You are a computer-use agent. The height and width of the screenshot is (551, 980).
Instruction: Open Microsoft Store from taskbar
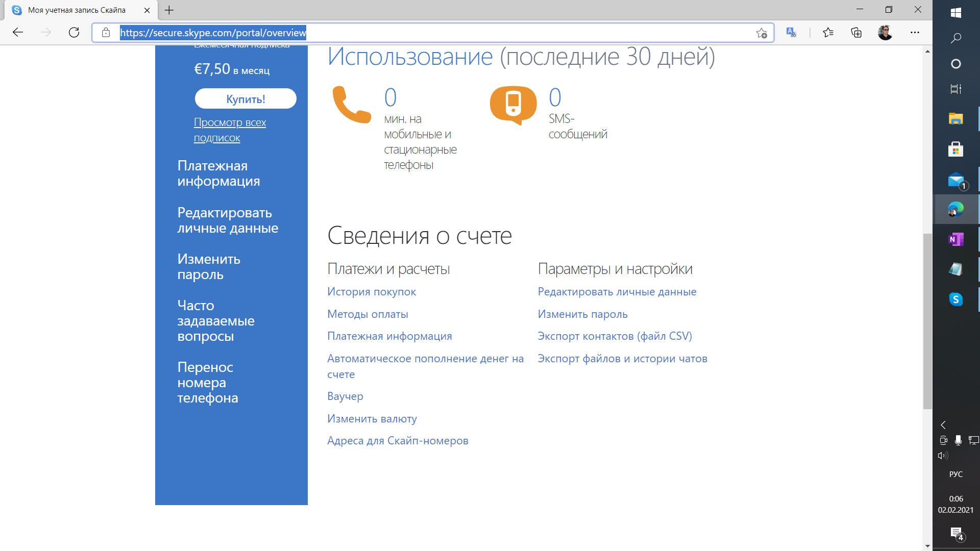tap(956, 149)
